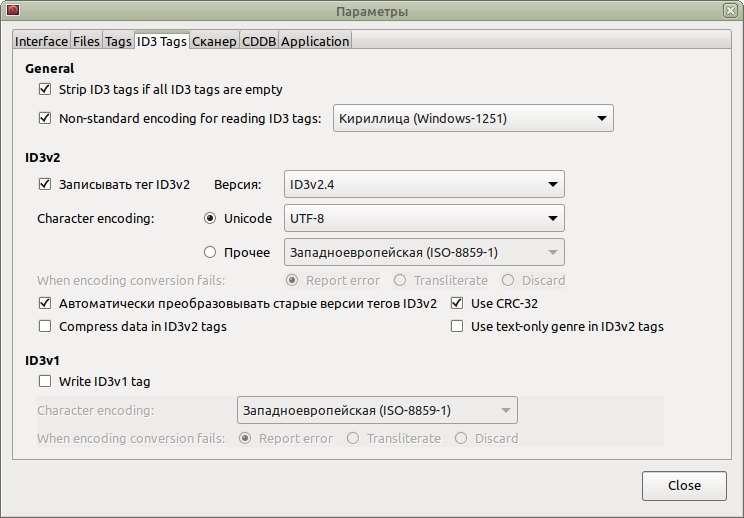This screenshot has height=518, width=744.
Task: Select the Прочее encoding radio button
Action: tap(210, 251)
